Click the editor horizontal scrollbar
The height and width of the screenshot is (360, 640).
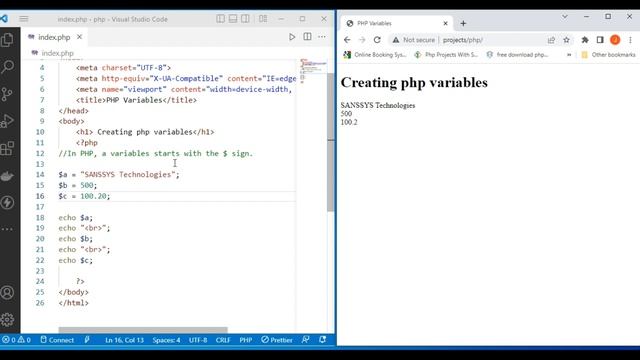pyautogui.click(x=143, y=330)
